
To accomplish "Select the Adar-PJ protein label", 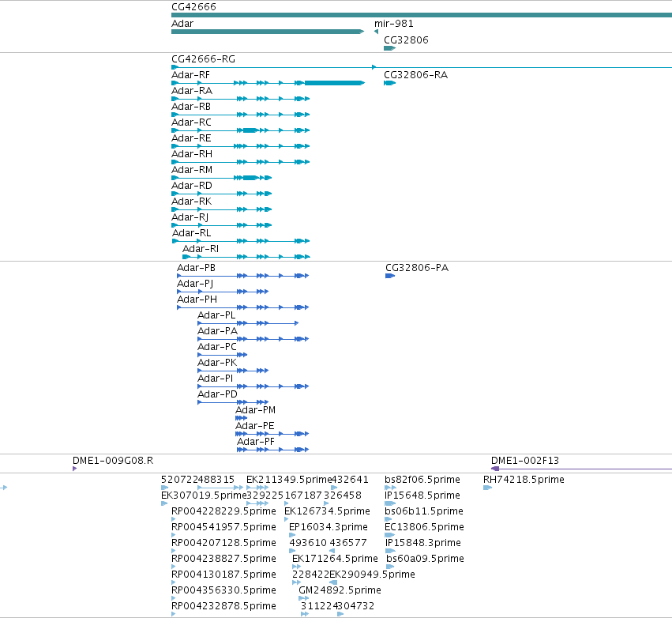I will pos(195,284).
